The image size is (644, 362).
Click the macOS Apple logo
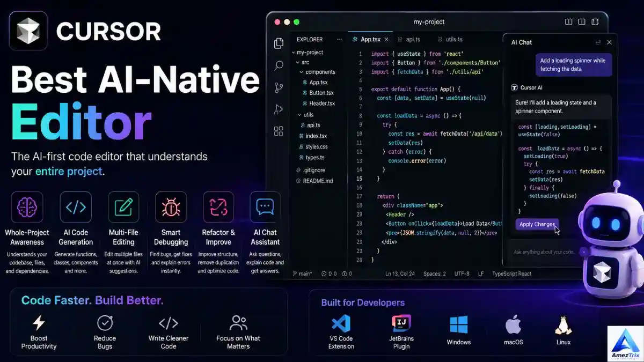pyautogui.click(x=514, y=324)
